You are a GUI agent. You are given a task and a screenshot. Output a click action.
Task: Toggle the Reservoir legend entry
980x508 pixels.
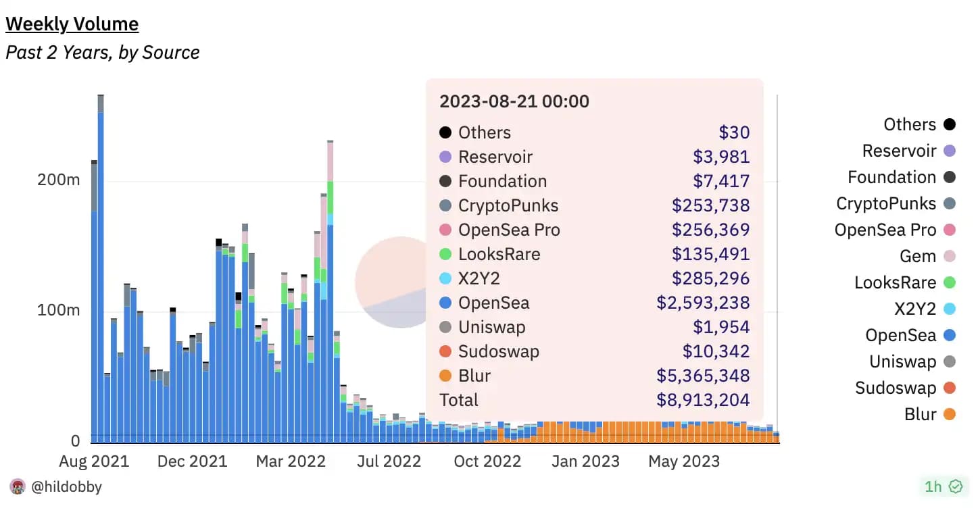909,151
